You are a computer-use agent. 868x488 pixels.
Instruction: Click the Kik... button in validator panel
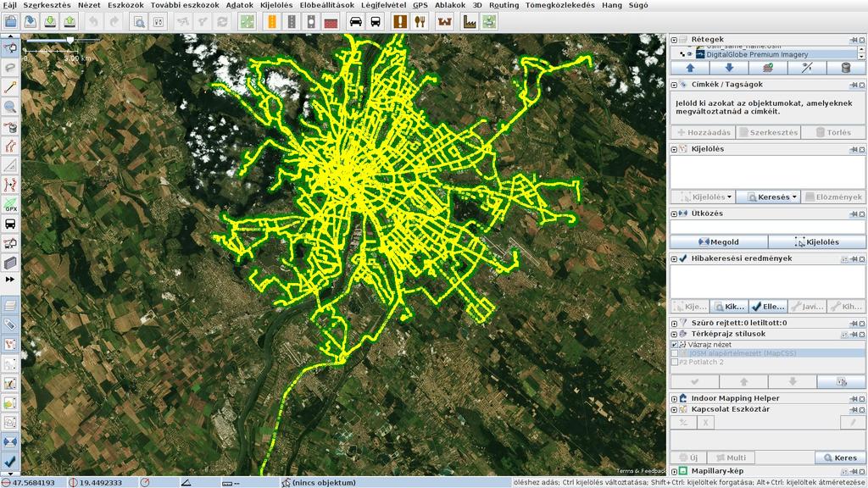pos(729,306)
